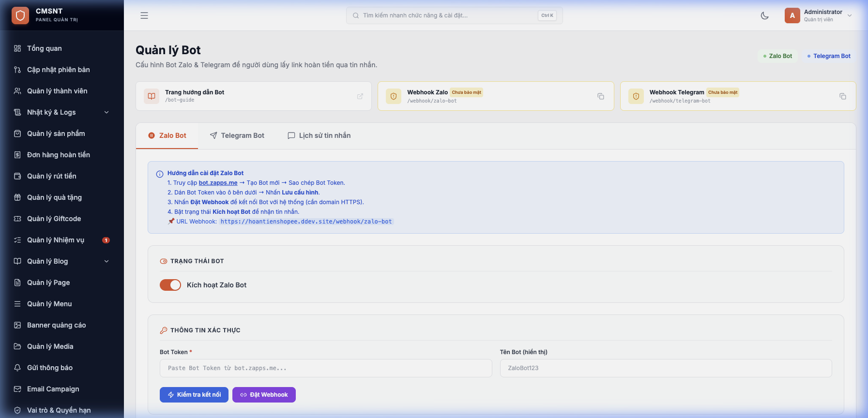
Task: Click the Zalo webhook URL text
Action: tap(306, 222)
